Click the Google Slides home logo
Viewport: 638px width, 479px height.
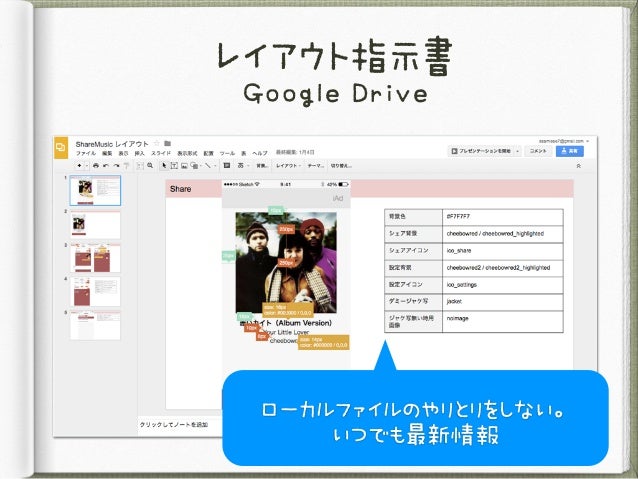(x=61, y=147)
